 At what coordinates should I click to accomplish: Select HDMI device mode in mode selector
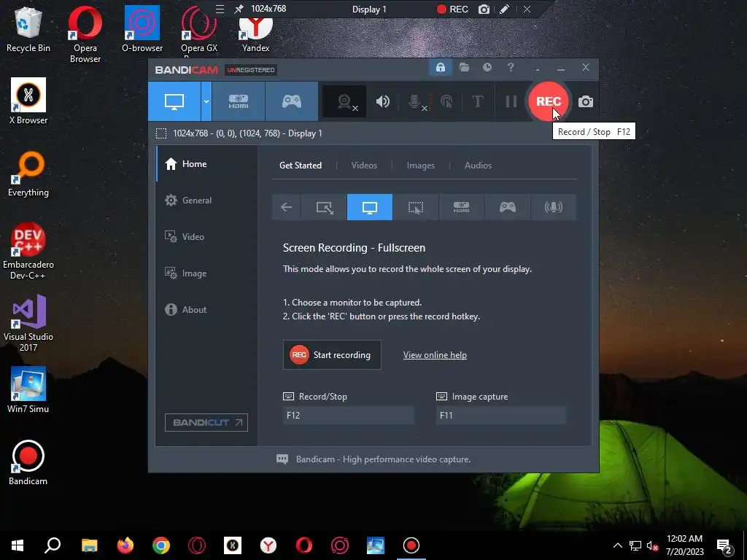click(461, 207)
